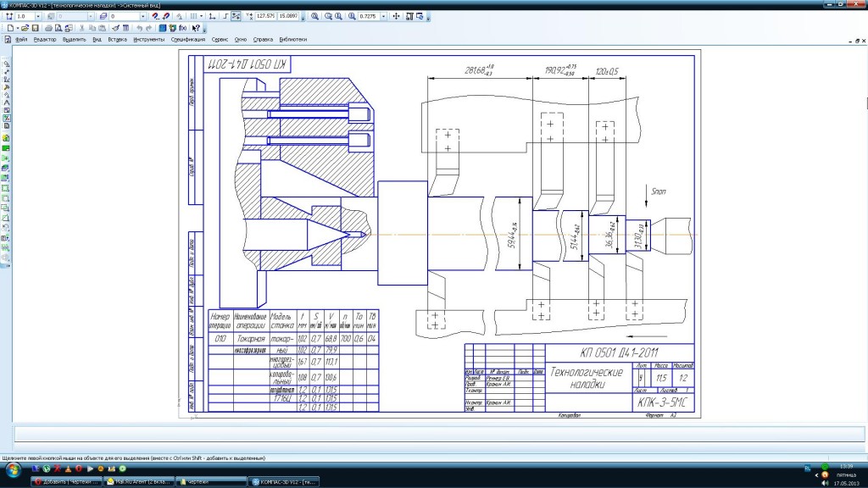Screen dimensions: 868x488
Task: Open the Спецификация menu
Action: pos(187,40)
